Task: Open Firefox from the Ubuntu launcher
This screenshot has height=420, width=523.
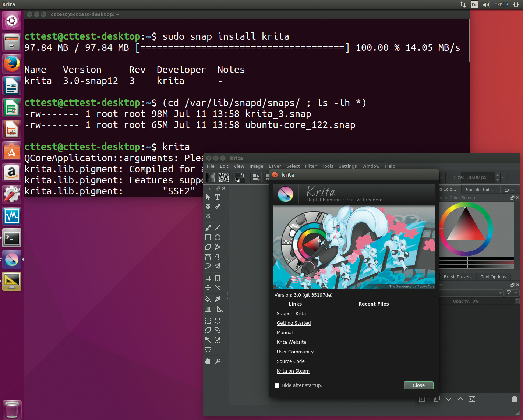Action: point(12,64)
